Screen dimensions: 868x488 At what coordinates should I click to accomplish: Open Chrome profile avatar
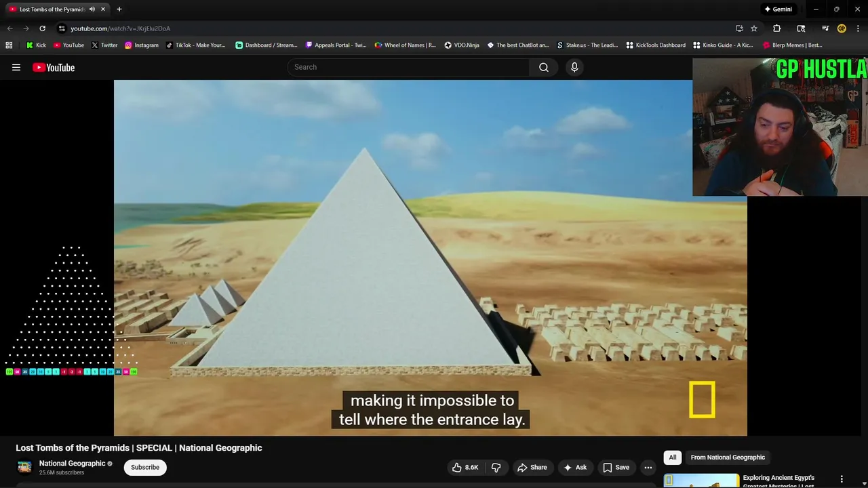click(x=842, y=28)
